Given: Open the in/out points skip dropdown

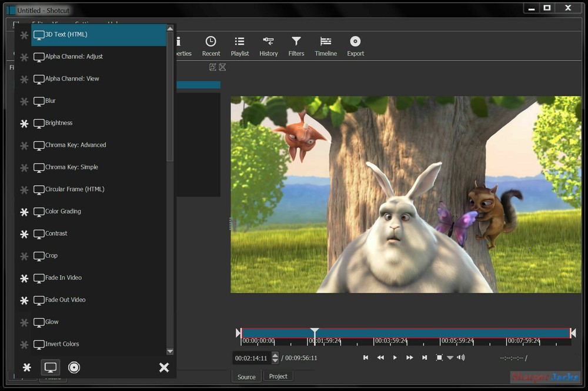Looking at the screenshot, I should coord(450,357).
